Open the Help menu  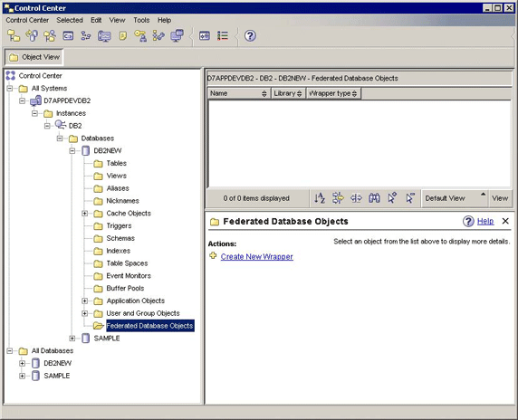tap(164, 20)
